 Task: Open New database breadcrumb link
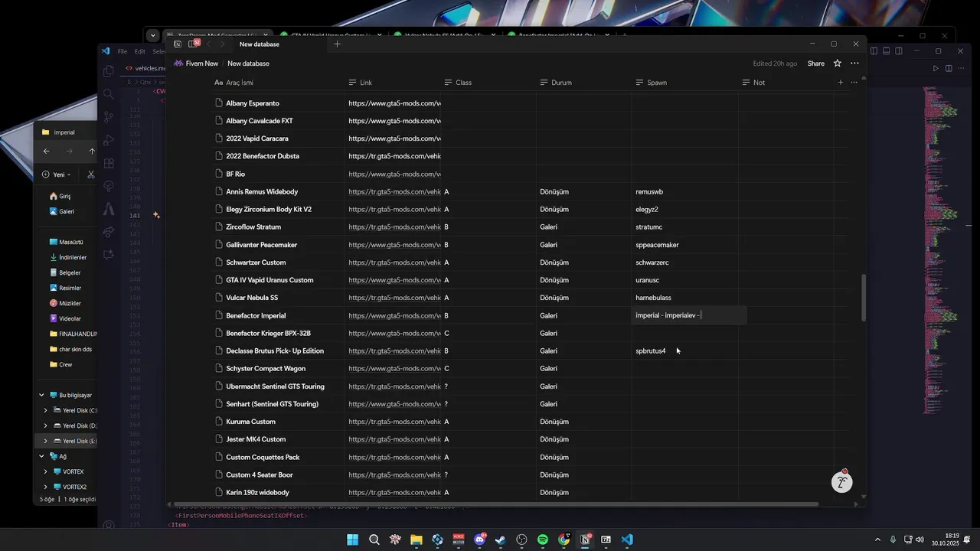pyautogui.click(x=248, y=64)
